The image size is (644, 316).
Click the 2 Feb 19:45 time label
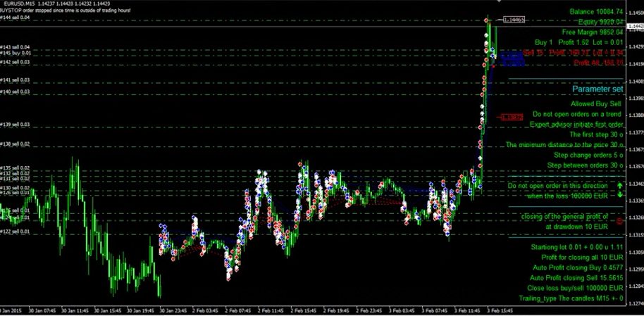point(336,311)
